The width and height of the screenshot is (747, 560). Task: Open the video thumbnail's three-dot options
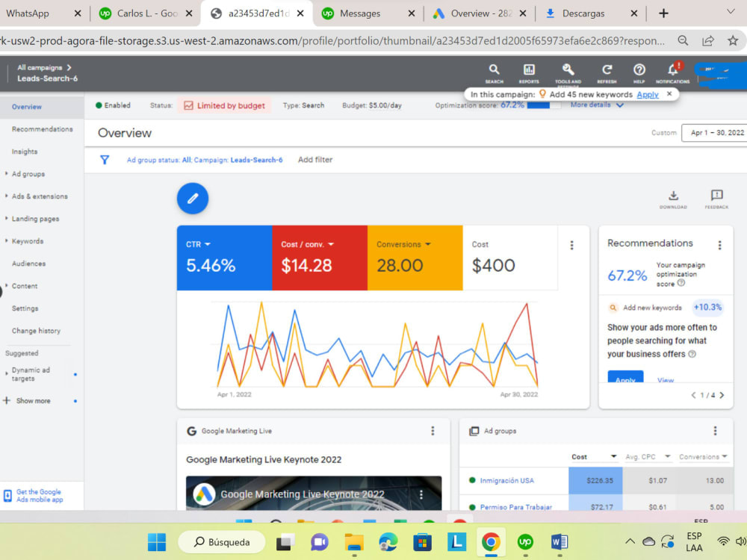coord(421,495)
